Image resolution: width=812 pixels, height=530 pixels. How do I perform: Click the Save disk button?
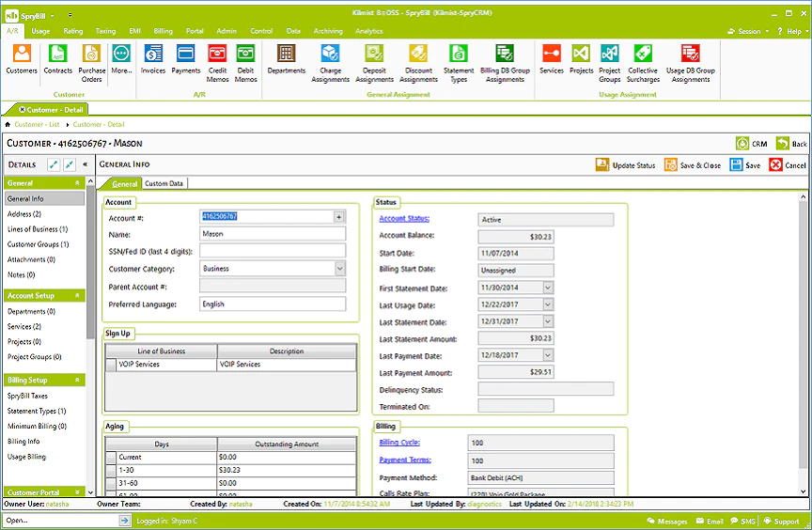[745, 165]
